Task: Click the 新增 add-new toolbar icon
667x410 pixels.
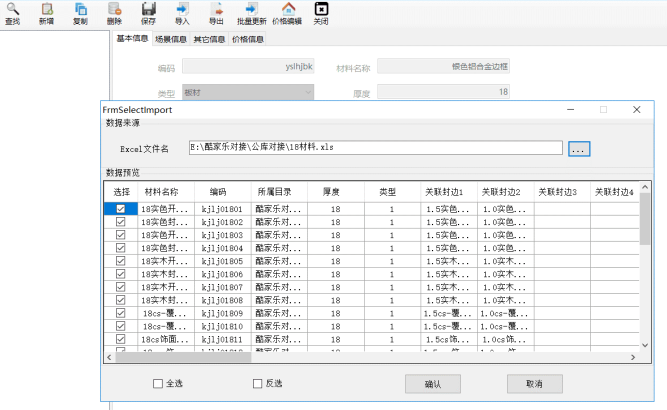Action: click(x=46, y=14)
